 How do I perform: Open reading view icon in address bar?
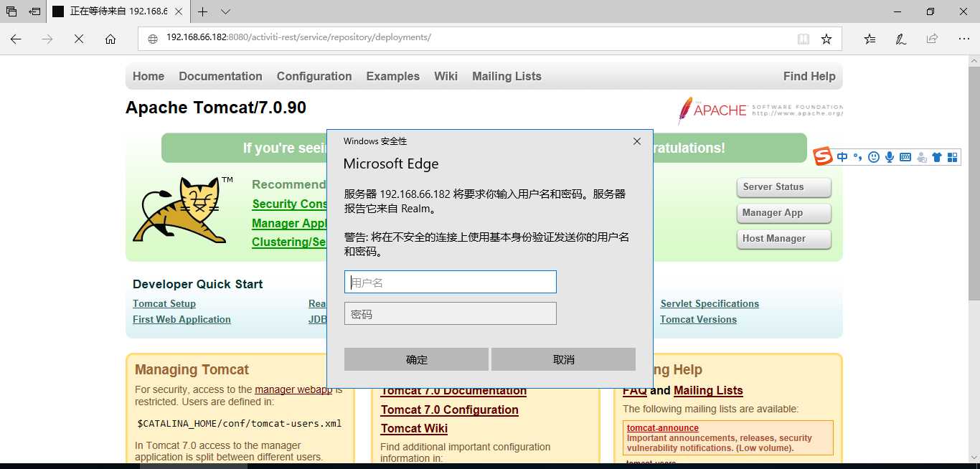click(x=804, y=39)
